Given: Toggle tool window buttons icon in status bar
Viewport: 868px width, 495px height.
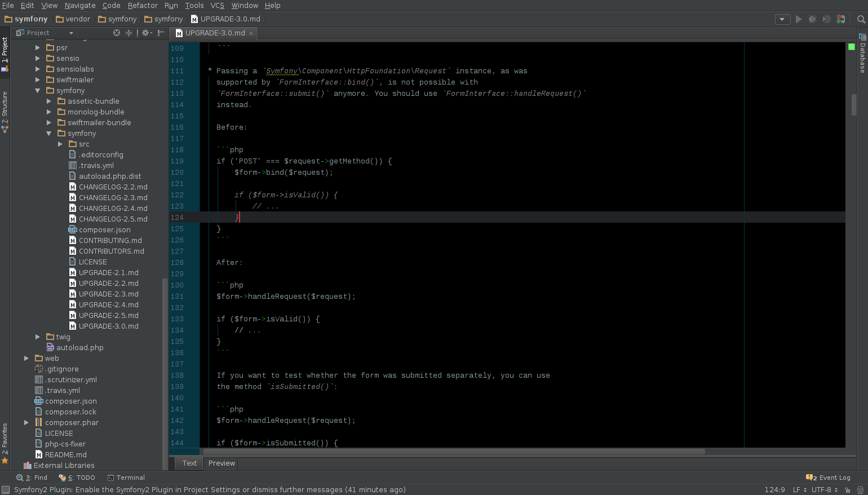Looking at the screenshot, I should pos(6,489).
